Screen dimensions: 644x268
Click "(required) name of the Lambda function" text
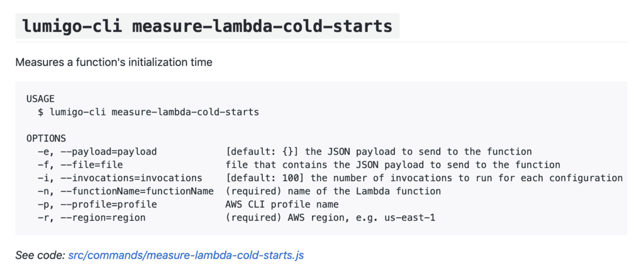(x=333, y=191)
